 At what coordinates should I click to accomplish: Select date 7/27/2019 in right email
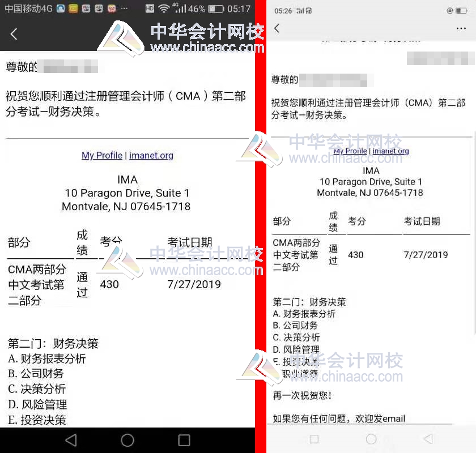[426, 255]
